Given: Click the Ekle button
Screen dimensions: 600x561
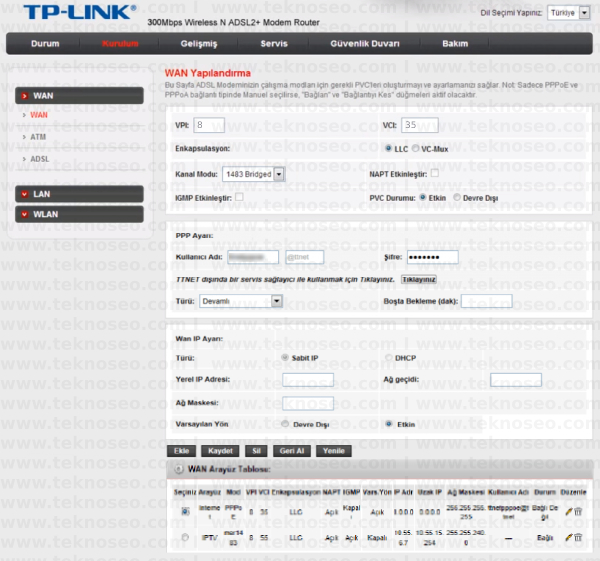Looking at the screenshot, I should (x=181, y=451).
